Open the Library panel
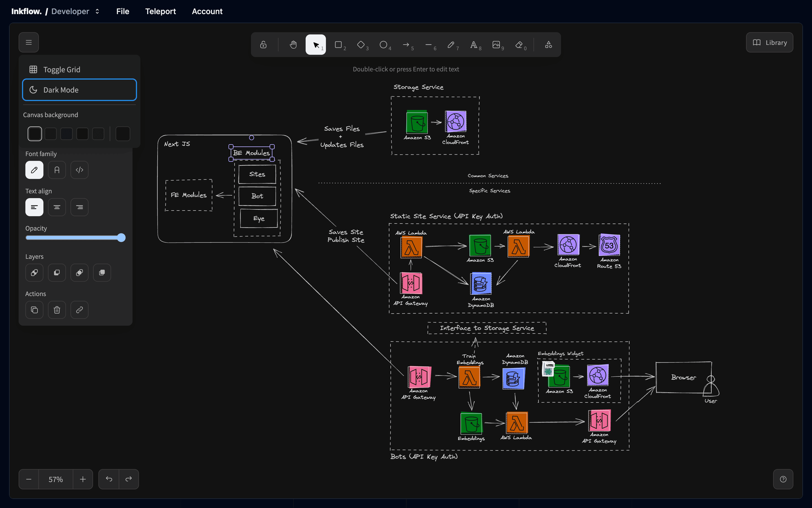This screenshot has width=812, height=508. pos(769,42)
